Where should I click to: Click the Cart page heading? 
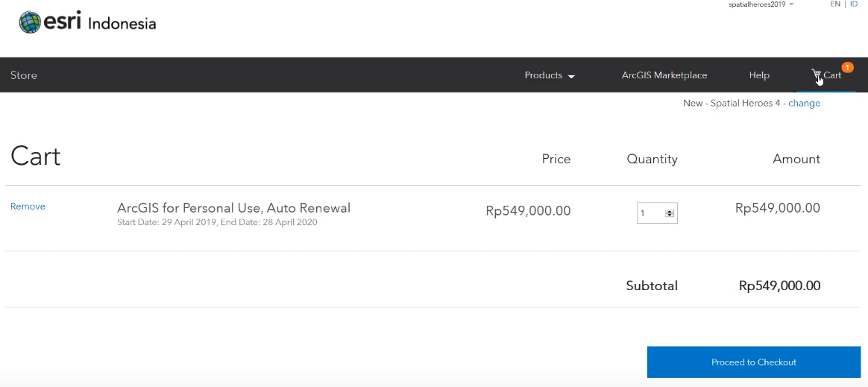(36, 156)
